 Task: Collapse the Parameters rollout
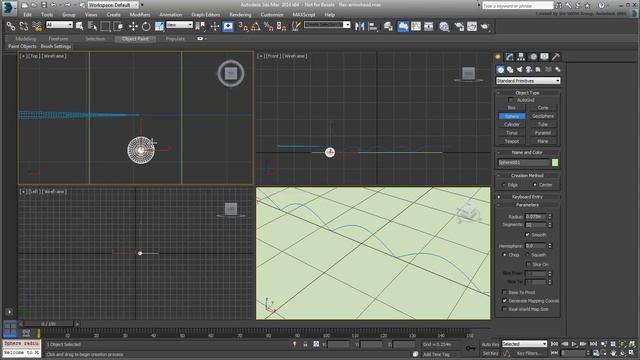528,205
